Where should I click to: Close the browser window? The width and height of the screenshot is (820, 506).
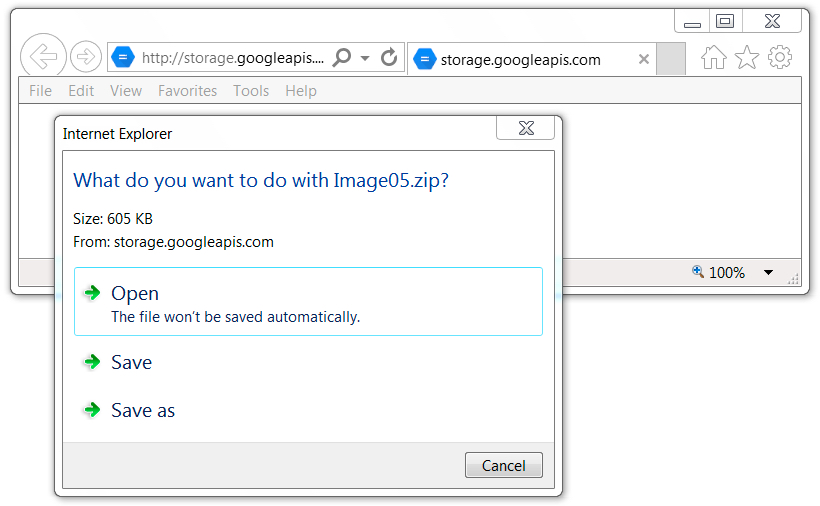coord(772,21)
